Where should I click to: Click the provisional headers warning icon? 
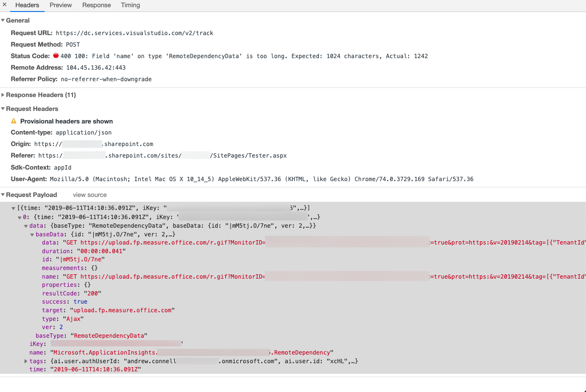[x=13, y=122]
